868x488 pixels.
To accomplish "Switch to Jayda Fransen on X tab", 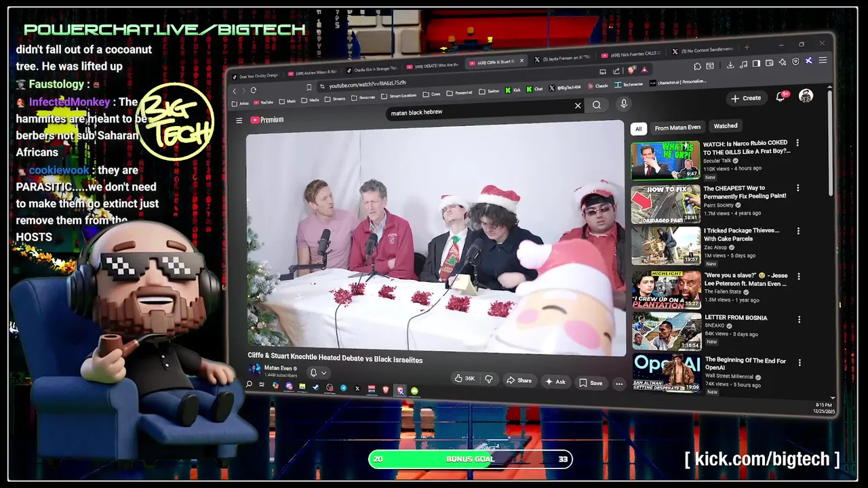I will tap(564, 58).
